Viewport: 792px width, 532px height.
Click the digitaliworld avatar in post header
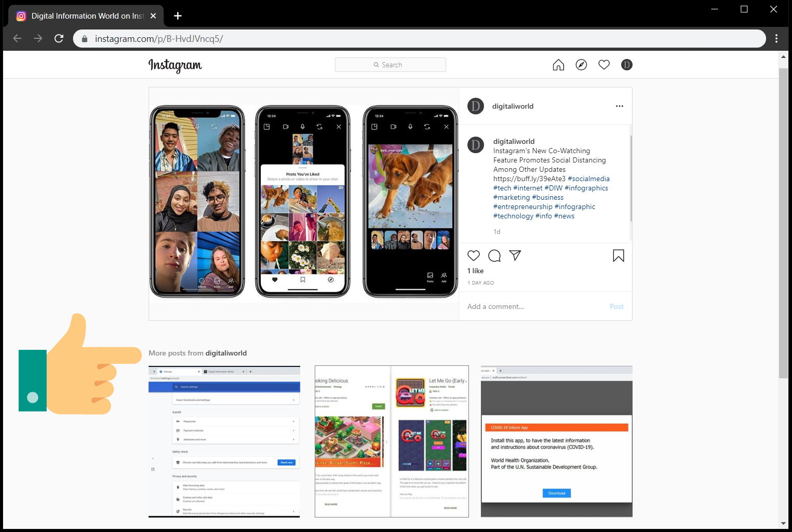point(476,106)
